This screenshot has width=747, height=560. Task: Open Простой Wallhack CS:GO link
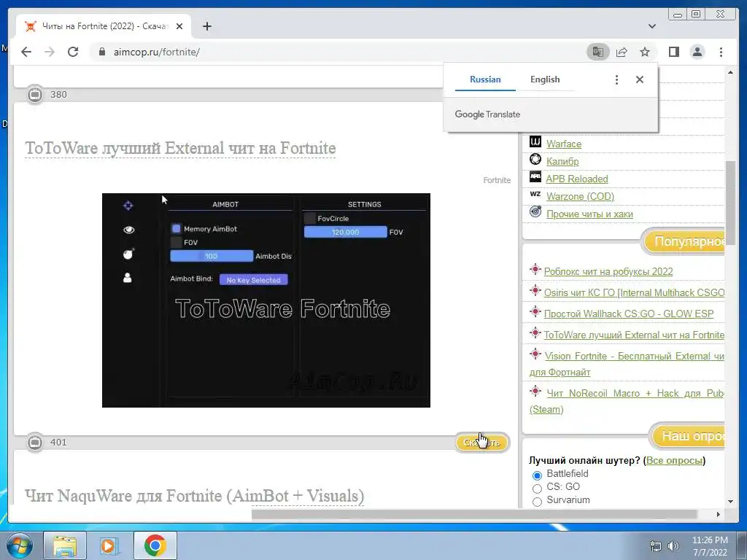[629, 314]
